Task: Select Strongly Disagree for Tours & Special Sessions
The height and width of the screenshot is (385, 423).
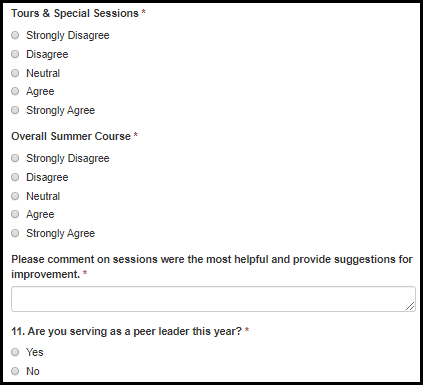Action: (x=15, y=35)
